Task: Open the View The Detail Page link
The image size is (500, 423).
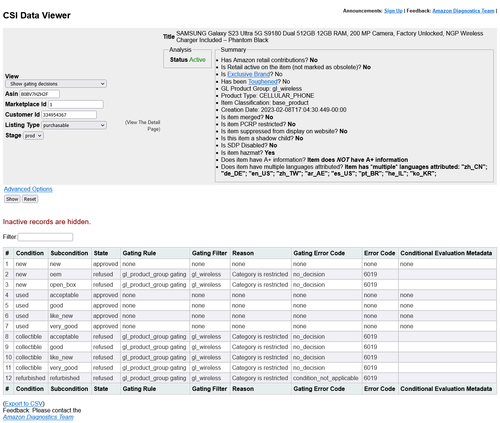Action: coord(143,126)
